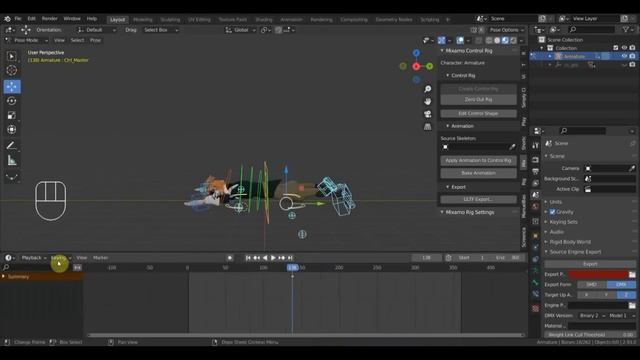Expand the Summary row in the timeline
The height and width of the screenshot is (360, 640).
(x=4, y=276)
